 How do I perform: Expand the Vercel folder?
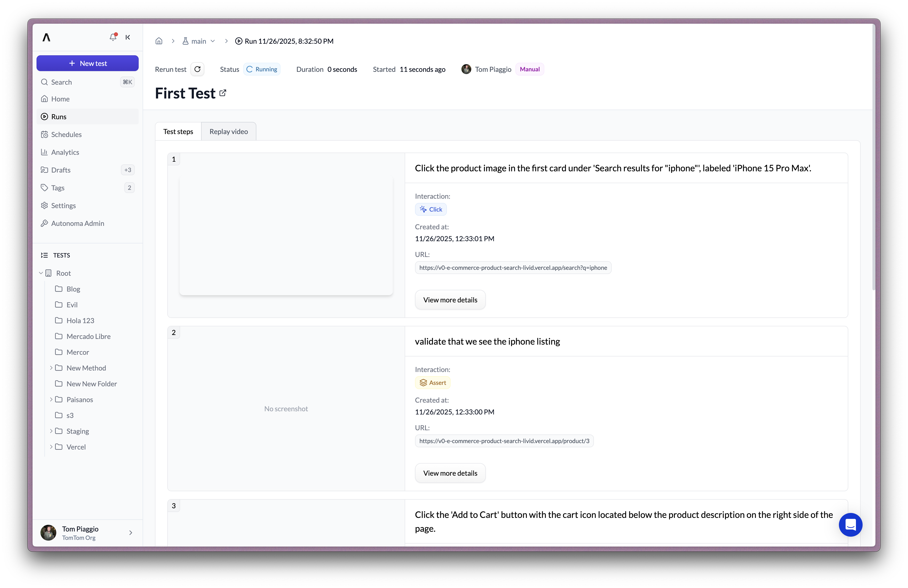51,447
